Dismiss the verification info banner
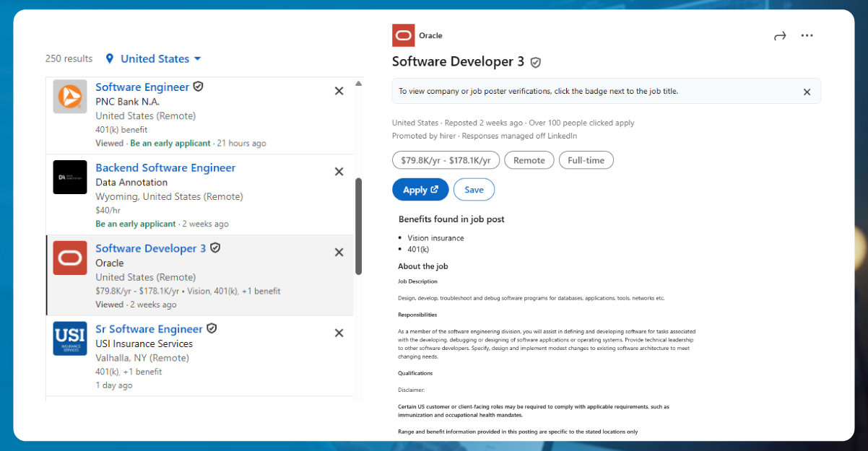Image resolution: width=868 pixels, height=451 pixels. click(807, 92)
